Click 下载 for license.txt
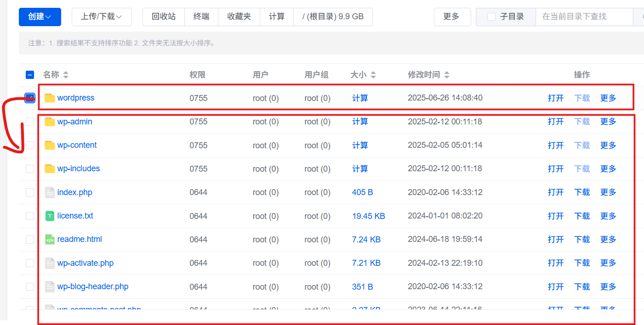The height and width of the screenshot is (325, 644). pos(582,216)
